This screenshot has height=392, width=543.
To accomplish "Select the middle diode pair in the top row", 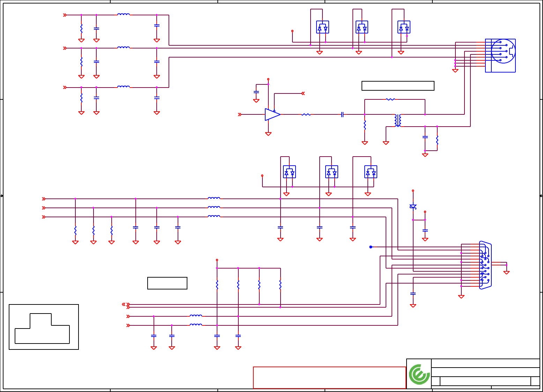I will [362, 27].
